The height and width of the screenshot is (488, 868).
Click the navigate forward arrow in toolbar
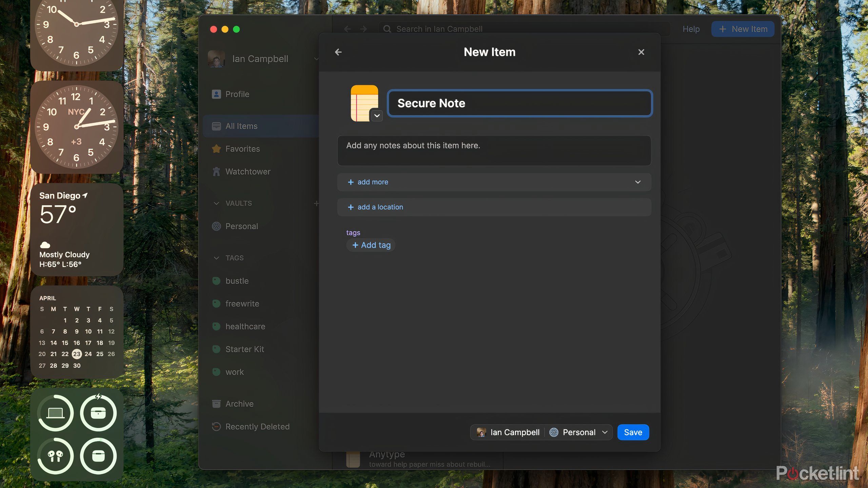tap(363, 29)
